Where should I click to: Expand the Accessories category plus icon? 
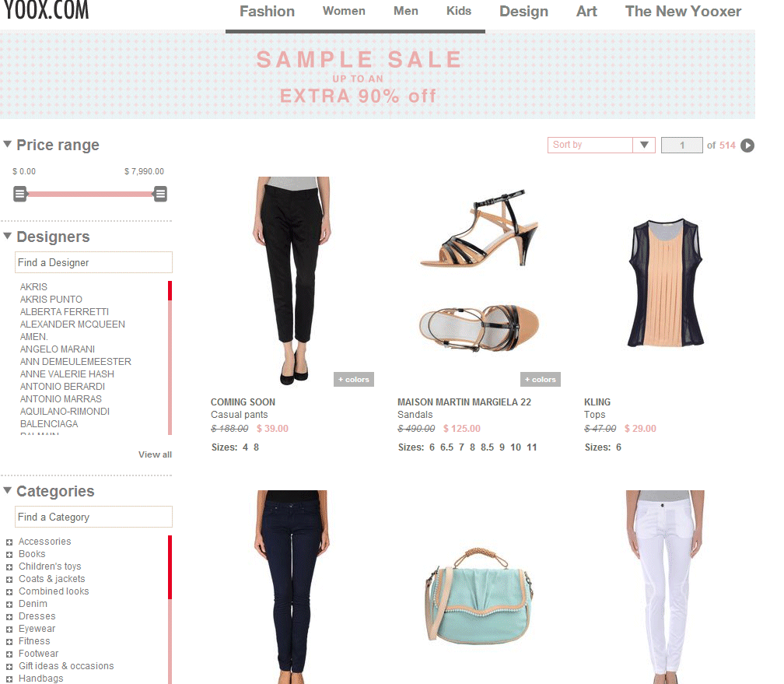pyautogui.click(x=9, y=542)
